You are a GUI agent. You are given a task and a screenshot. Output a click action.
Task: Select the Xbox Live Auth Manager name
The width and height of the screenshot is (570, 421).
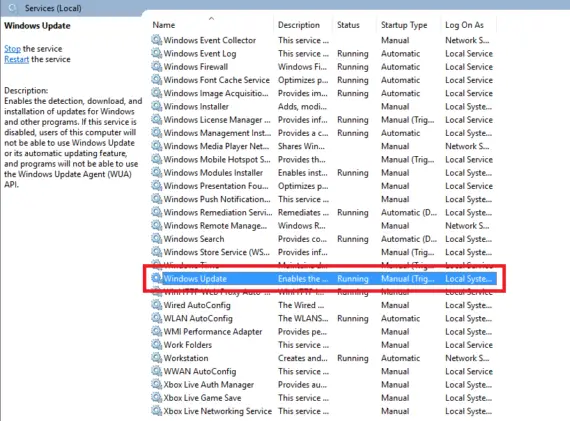pyautogui.click(x=209, y=385)
